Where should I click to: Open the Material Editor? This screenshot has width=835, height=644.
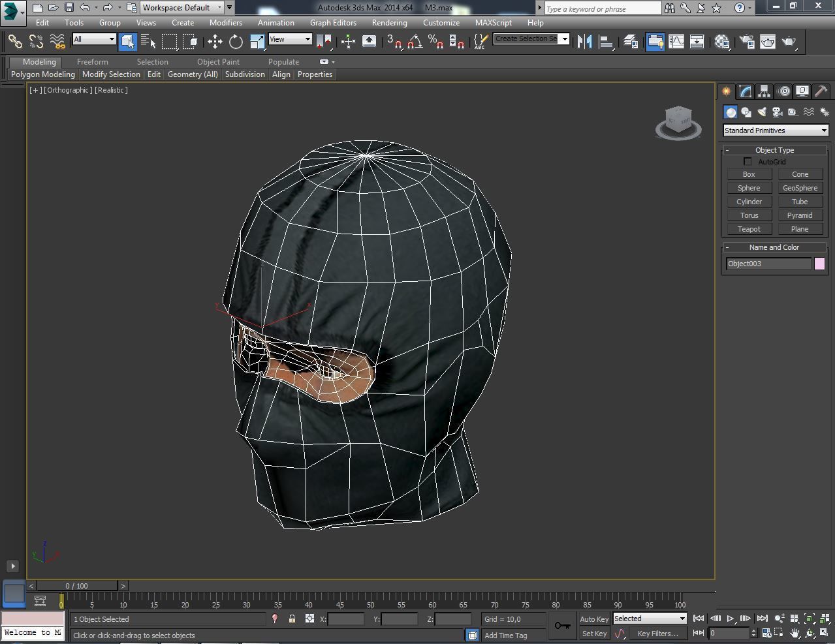tap(722, 42)
